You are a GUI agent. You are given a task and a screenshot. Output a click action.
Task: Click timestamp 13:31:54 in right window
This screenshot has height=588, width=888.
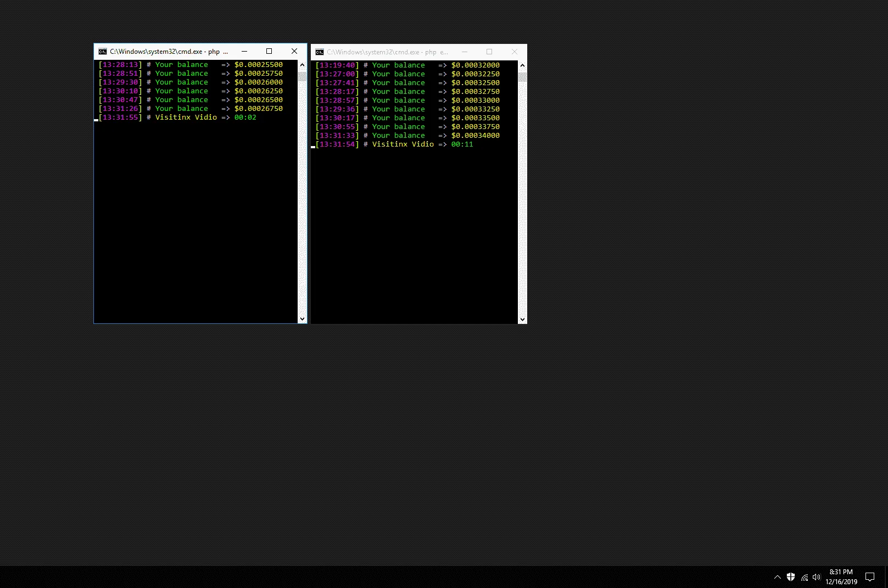337,144
